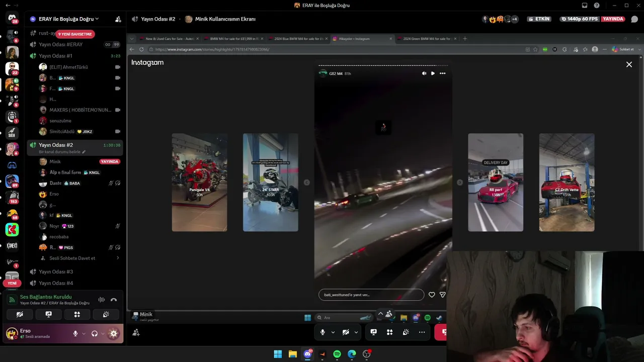Screen dimensions: 644x362
Task: Open the 9 YENİ BAHSETME mentions pill
Action: click(75, 34)
